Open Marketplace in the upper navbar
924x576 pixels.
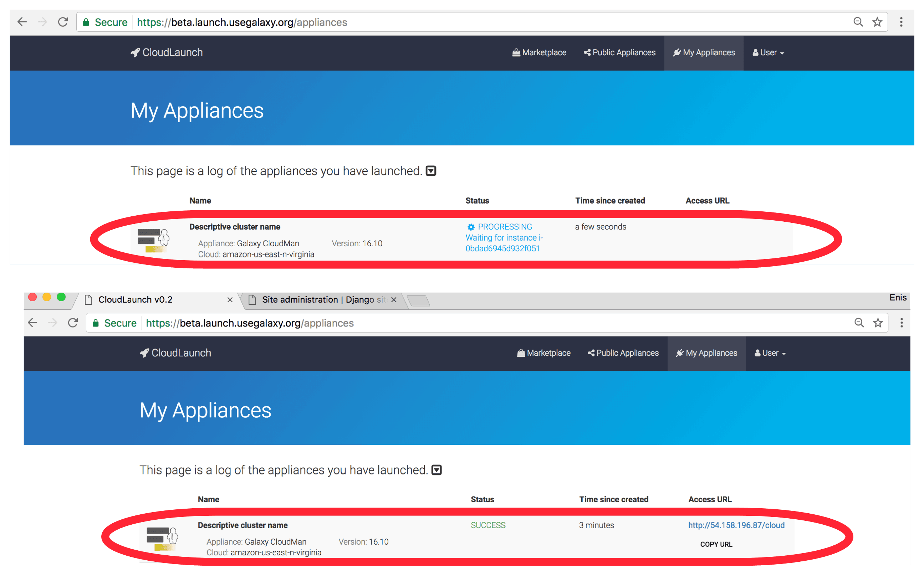tap(539, 52)
